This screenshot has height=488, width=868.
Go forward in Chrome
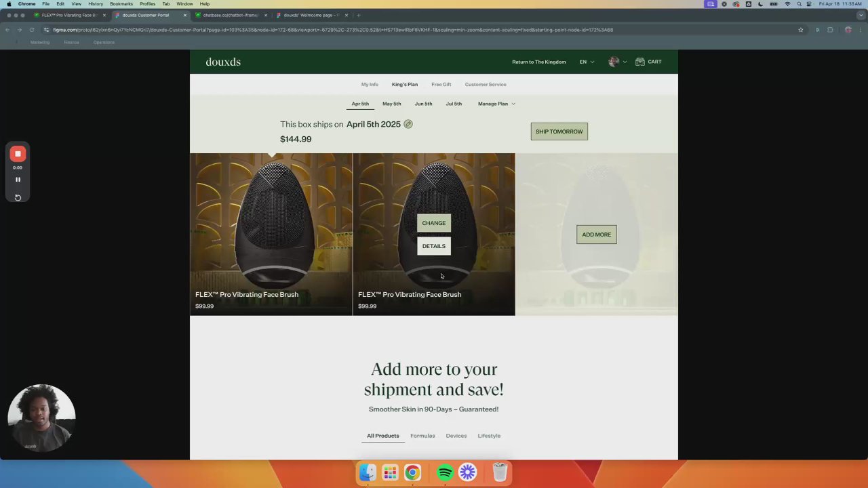19,30
